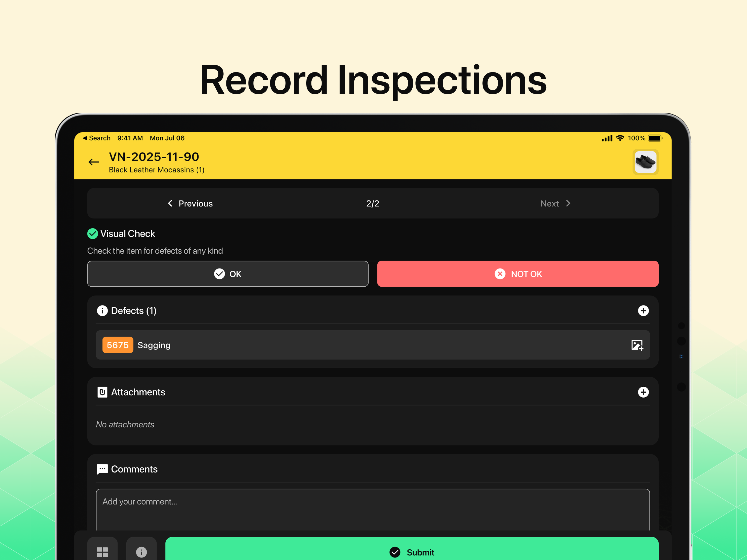
Task: Add an attachment with plus icon
Action: [x=643, y=392]
